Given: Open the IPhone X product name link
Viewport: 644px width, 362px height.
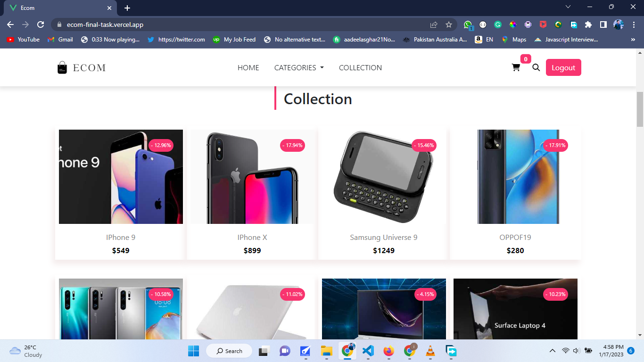Looking at the screenshot, I should (252, 237).
